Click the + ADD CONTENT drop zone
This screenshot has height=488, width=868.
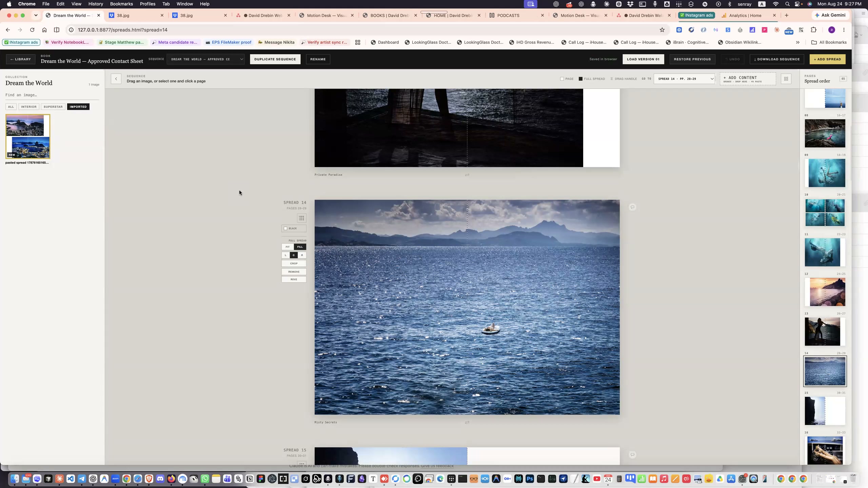click(x=748, y=79)
